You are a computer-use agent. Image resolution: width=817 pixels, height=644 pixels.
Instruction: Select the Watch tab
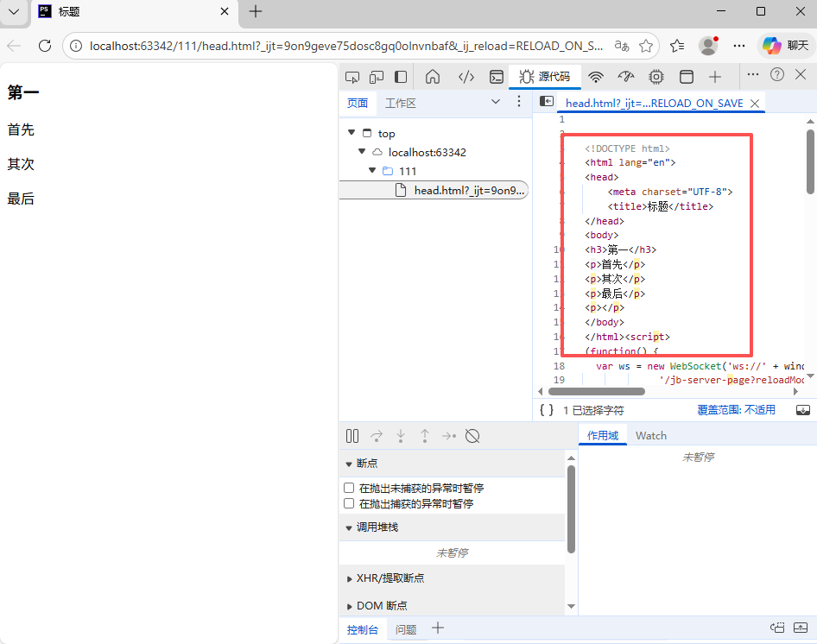(x=651, y=436)
